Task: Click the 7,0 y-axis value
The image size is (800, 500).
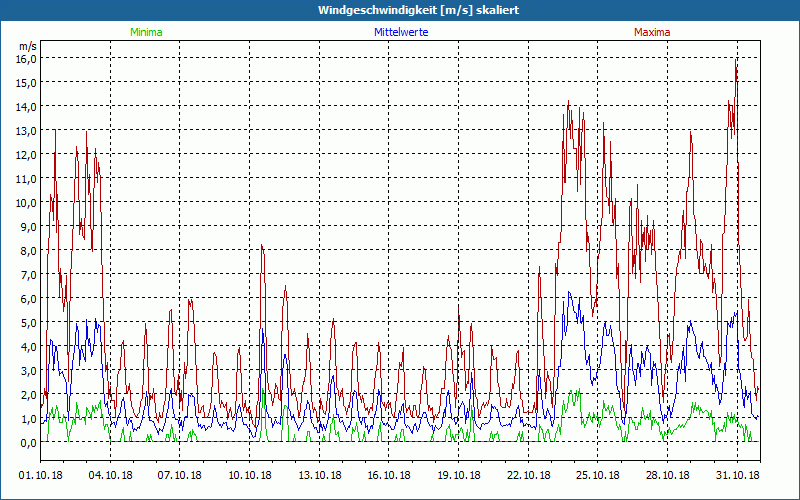Action: coord(30,274)
